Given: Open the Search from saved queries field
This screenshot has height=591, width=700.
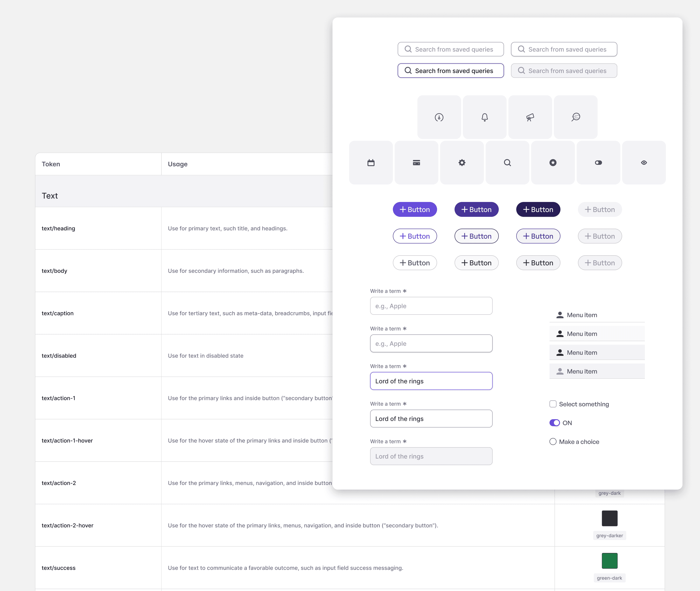Looking at the screenshot, I should click(x=451, y=49).
